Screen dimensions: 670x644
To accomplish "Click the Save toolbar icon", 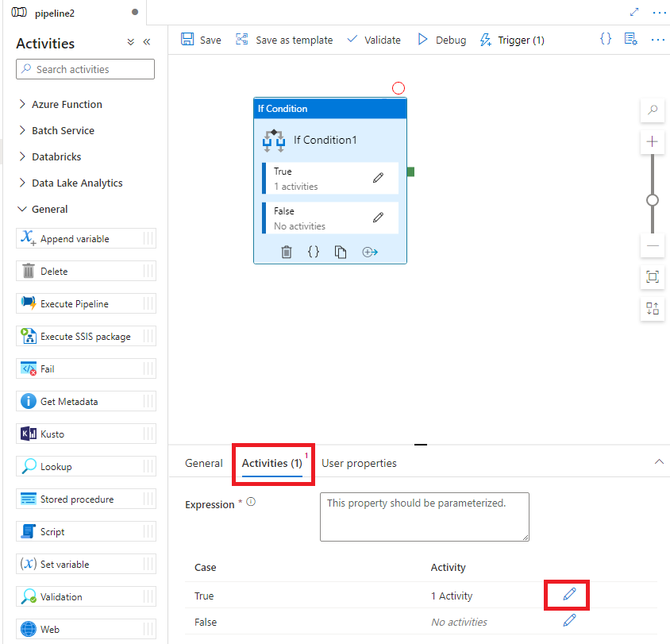I will point(187,40).
